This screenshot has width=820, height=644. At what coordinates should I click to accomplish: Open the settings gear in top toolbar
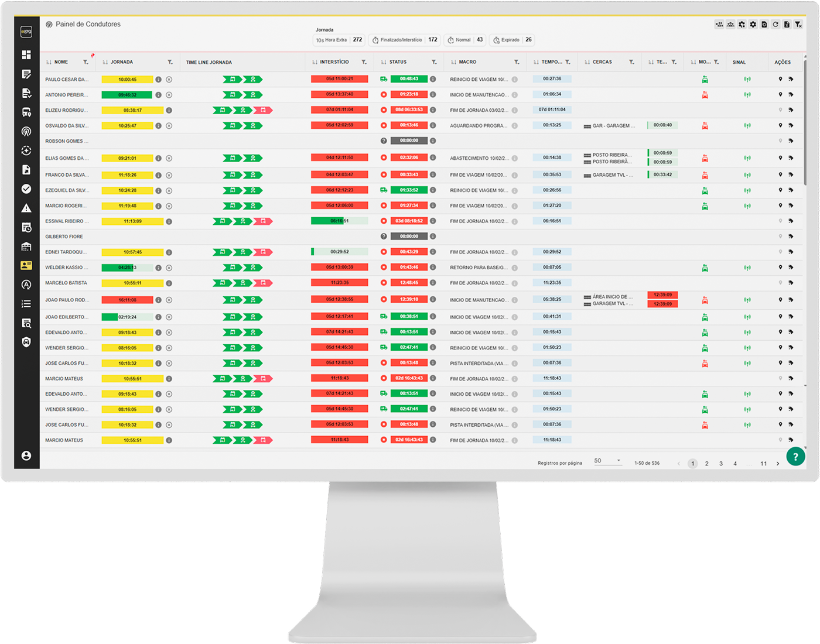753,25
